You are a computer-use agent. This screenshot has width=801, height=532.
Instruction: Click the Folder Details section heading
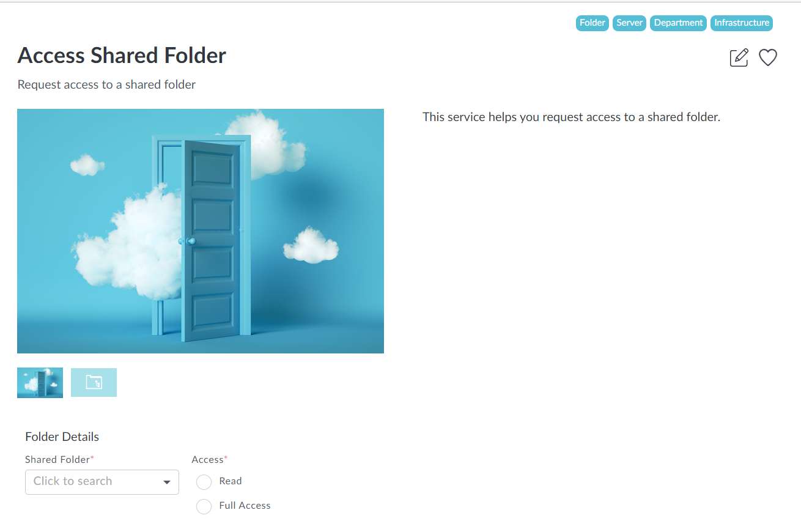click(62, 437)
